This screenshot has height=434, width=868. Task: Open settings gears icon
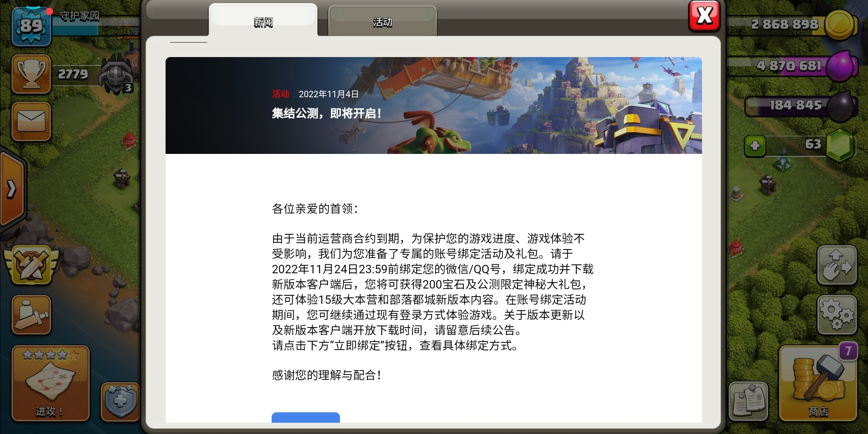pos(837,315)
